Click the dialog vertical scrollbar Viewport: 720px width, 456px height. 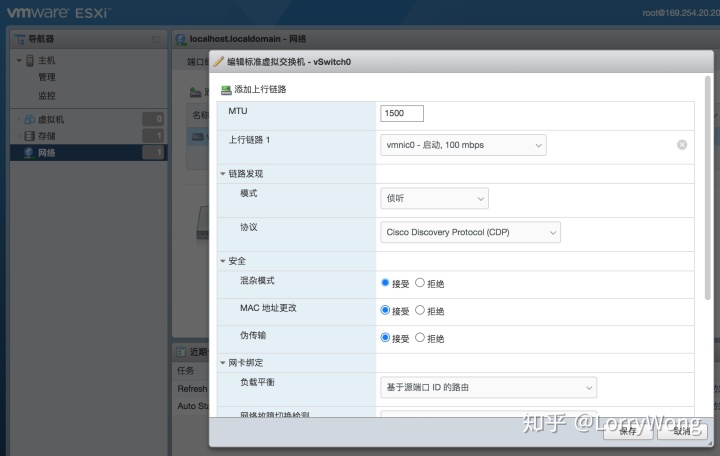tap(708, 188)
